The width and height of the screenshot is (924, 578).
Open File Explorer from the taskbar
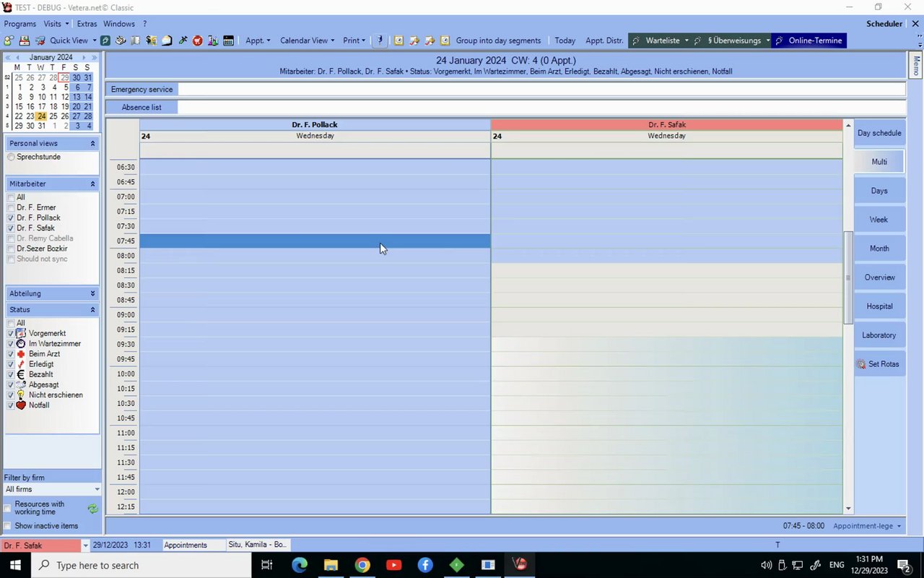331,565
